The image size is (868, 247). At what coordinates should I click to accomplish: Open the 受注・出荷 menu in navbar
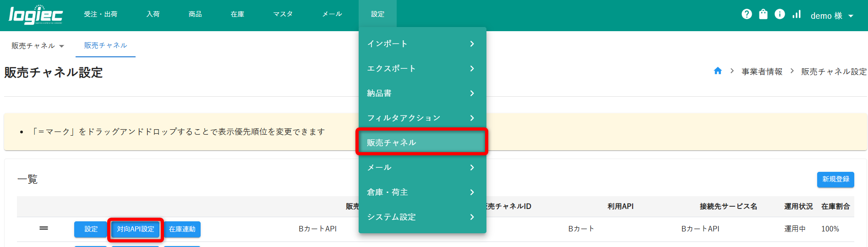click(x=101, y=14)
